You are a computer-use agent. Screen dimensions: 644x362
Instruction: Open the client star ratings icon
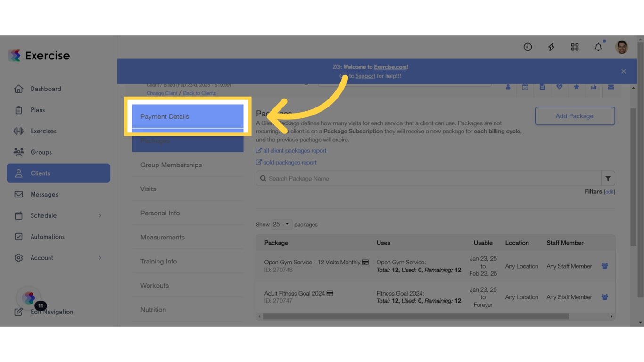(x=576, y=87)
